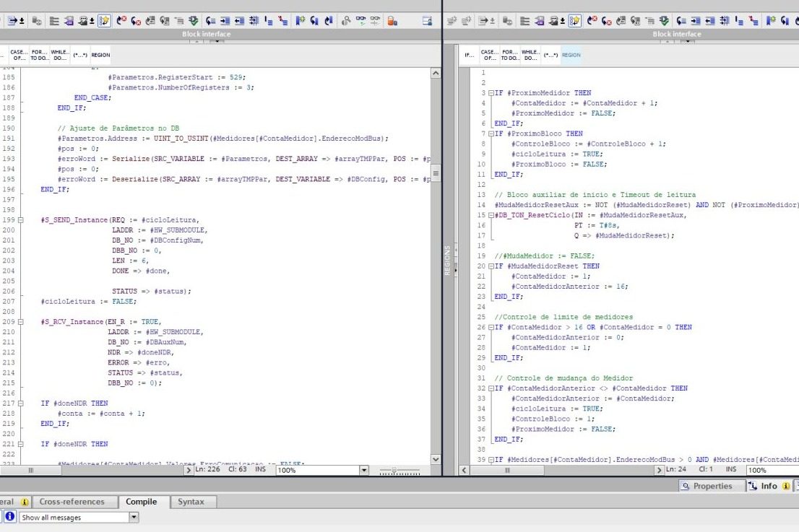Collapse IF #MudaMedidorReset block at line 20

(491, 266)
